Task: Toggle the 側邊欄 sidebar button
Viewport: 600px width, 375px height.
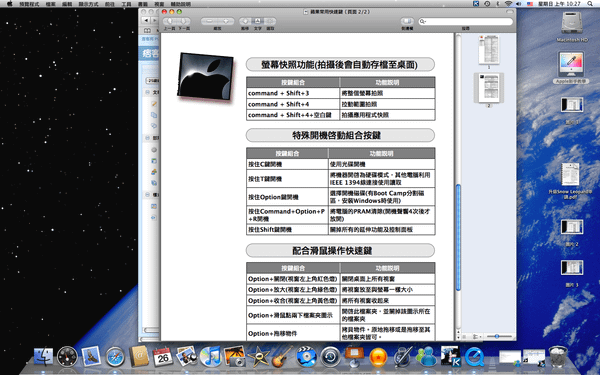Action: 407,21
